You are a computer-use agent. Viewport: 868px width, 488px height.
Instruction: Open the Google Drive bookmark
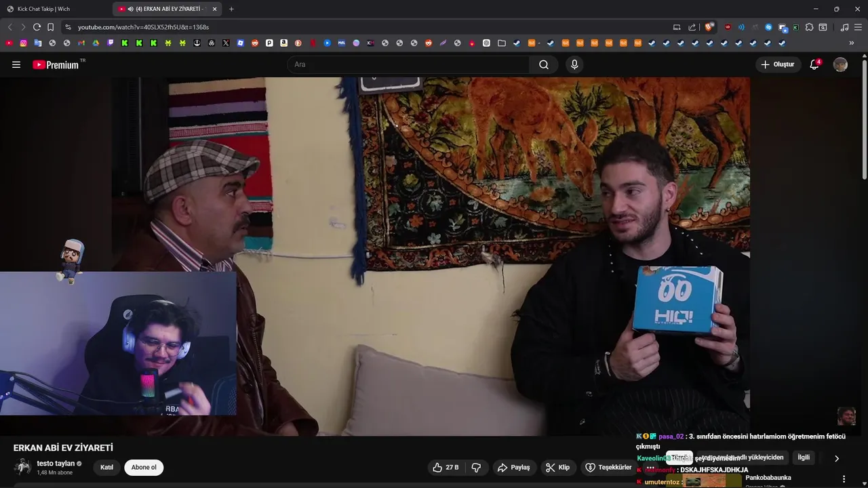(96, 43)
